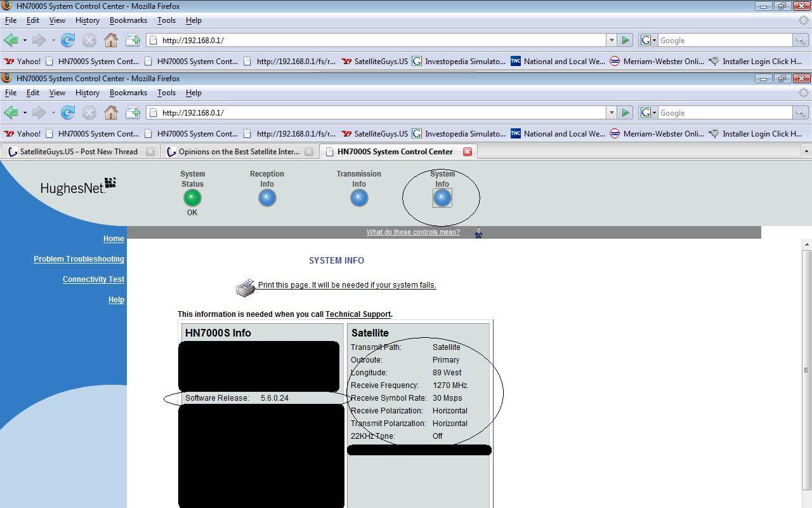812x508 pixels.
Task: Reload the page in front Firefox window
Action: 68,112
